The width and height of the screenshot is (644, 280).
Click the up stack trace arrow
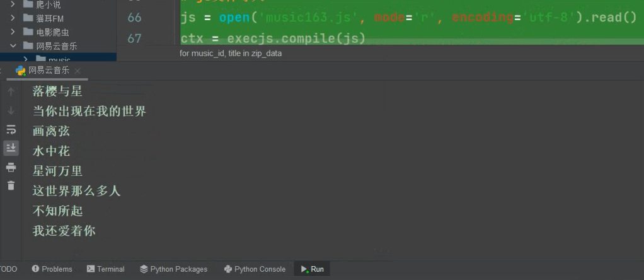tap(11, 91)
